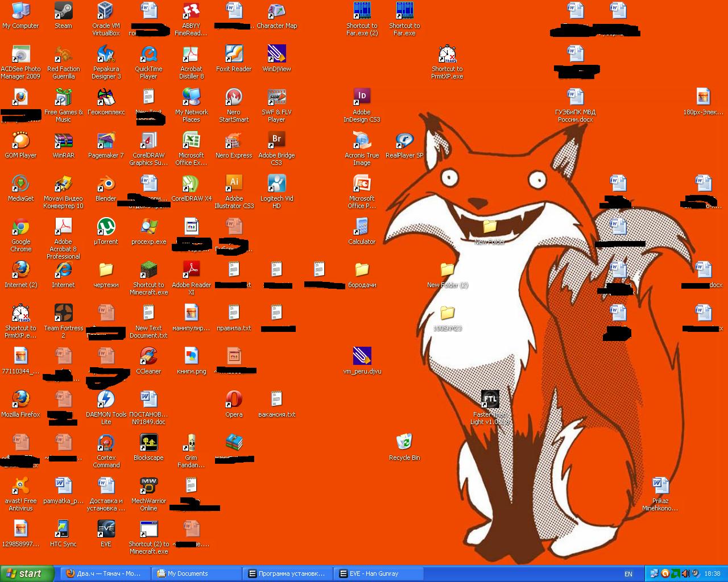Switch to the Firefox taskbar window
The image size is (728, 582).
(x=105, y=573)
